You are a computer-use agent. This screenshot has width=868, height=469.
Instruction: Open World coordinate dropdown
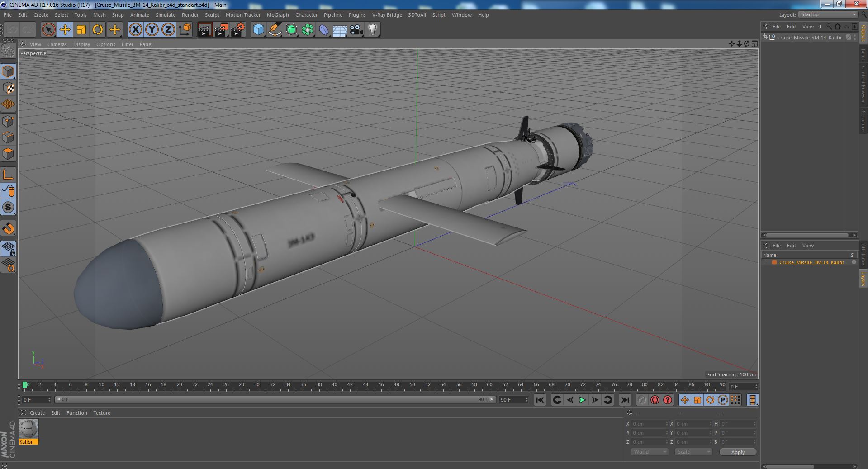(x=649, y=452)
